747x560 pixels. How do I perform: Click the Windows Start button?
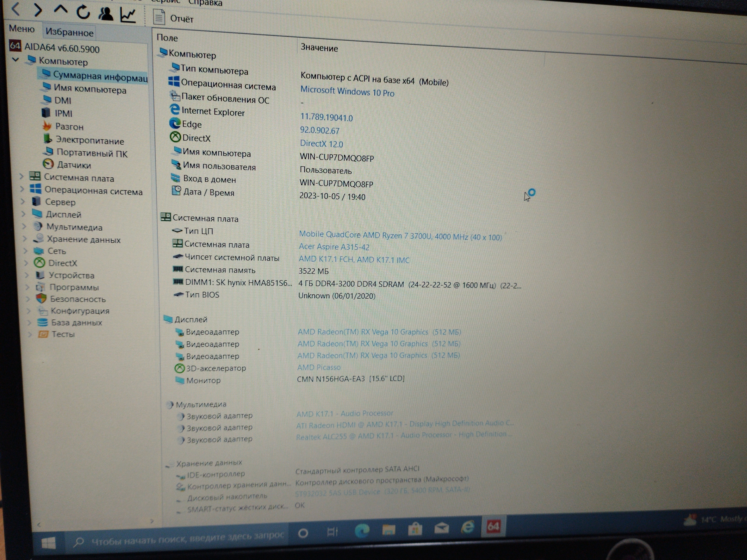pyautogui.click(x=48, y=542)
